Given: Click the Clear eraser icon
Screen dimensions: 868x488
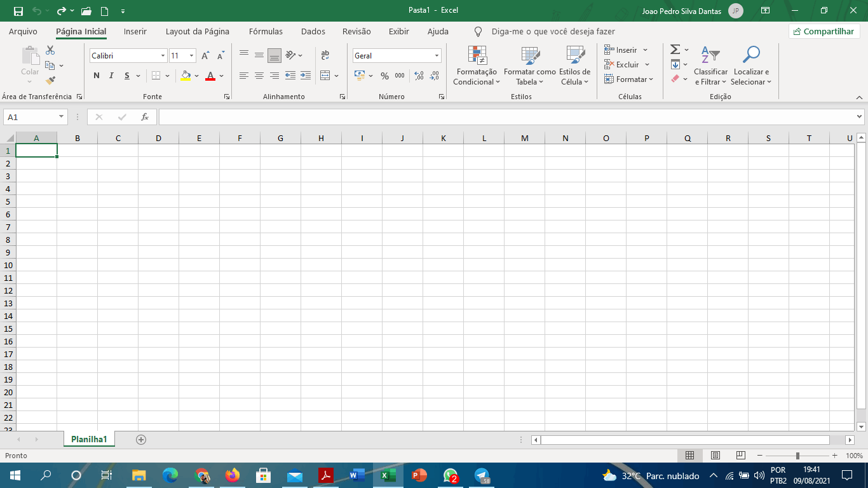Looking at the screenshot, I should tap(675, 79).
